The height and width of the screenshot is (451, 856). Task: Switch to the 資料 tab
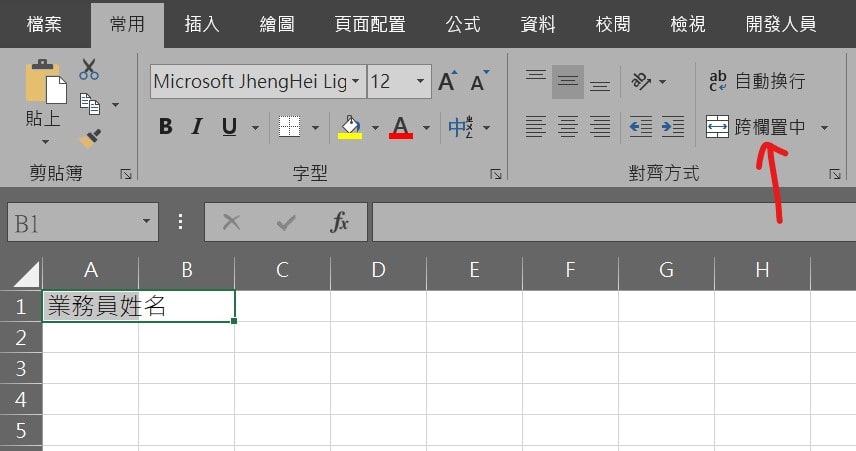pos(538,24)
